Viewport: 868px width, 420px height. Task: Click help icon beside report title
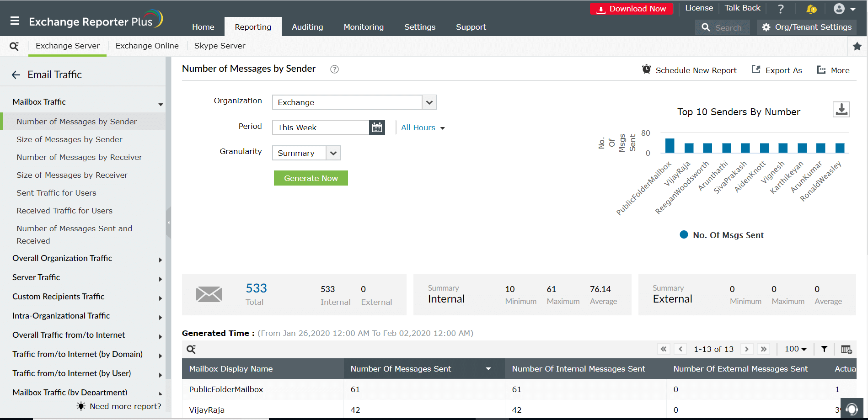(x=334, y=69)
